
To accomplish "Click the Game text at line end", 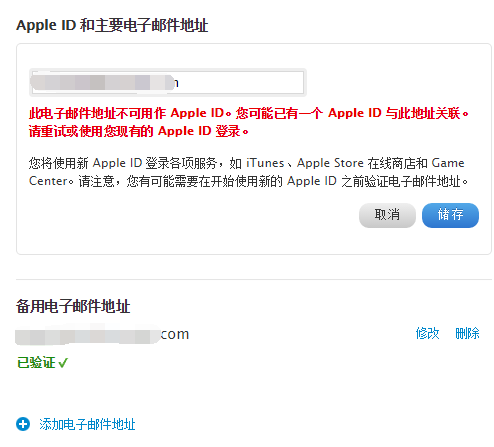I will 448,163.
